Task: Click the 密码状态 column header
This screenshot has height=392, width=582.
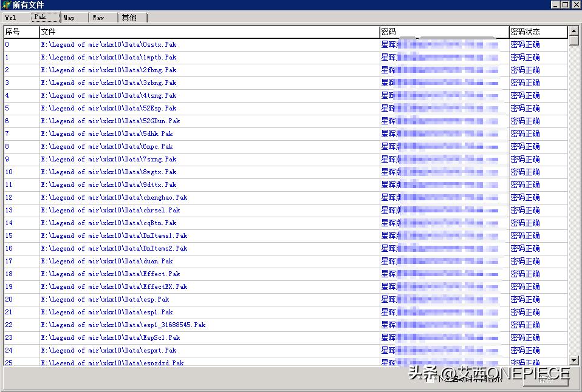Action: tap(538, 32)
